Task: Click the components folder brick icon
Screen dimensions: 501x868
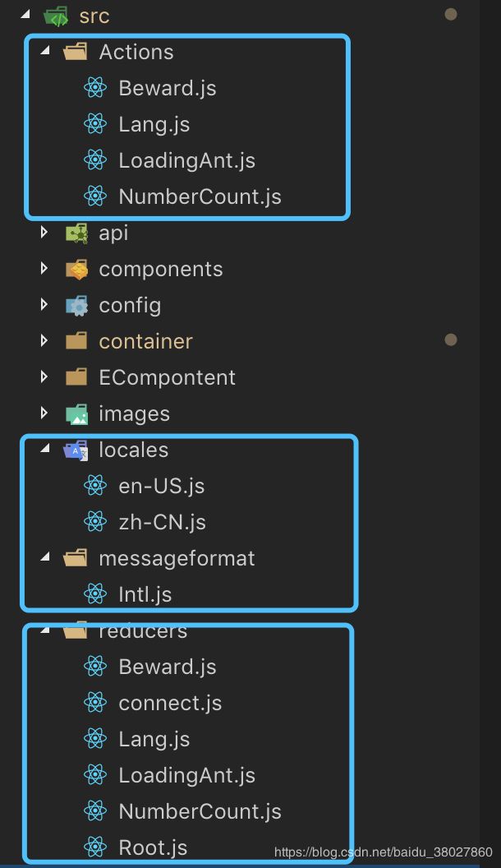Action: [76, 269]
